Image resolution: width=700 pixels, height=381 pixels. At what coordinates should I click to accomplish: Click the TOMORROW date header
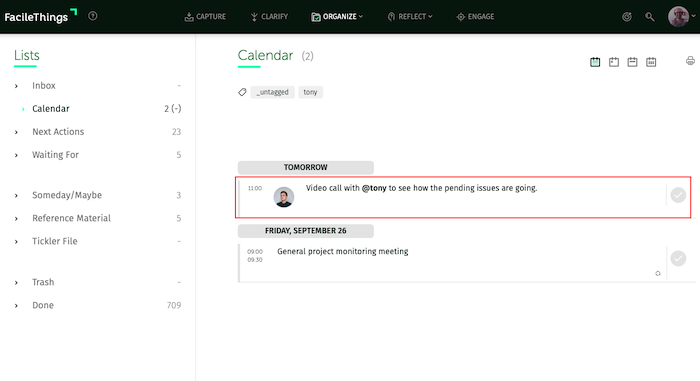click(x=306, y=167)
